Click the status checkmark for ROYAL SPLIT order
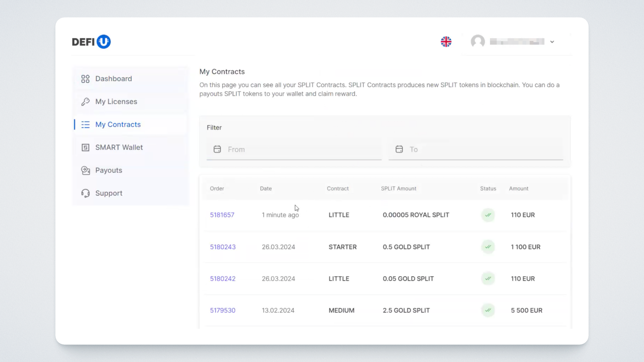 (488, 215)
